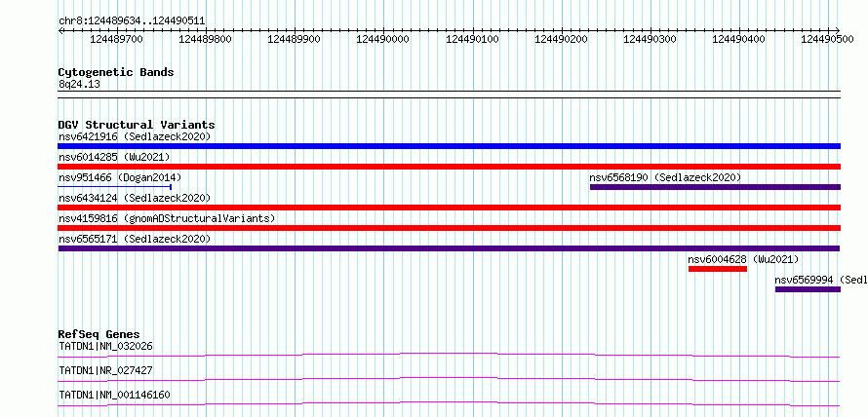The image size is (868, 417).
Task: Click the thin blue nsv951466 variant line
Action: (x=114, y=187)
